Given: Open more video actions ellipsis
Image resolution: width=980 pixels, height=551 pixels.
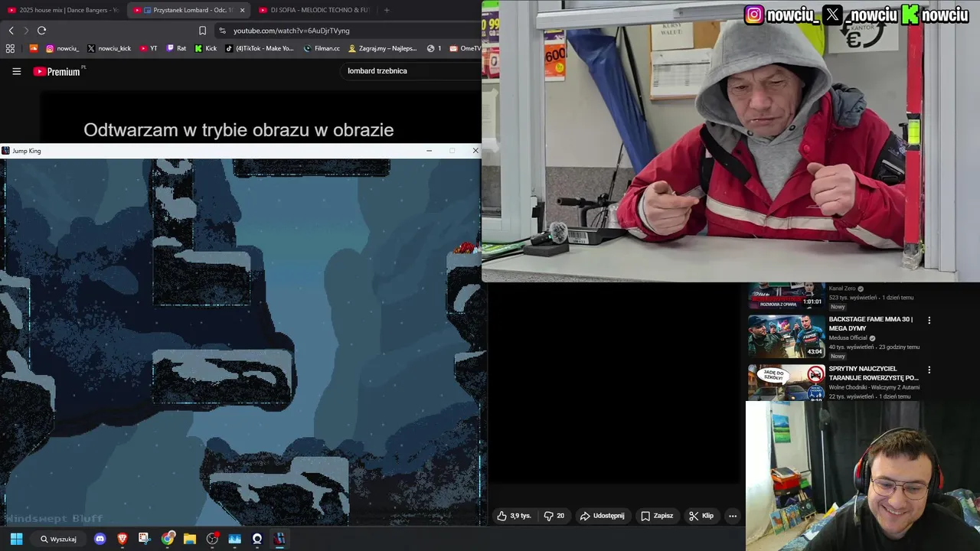Looking at the screenshot, I should pos(733,516).
